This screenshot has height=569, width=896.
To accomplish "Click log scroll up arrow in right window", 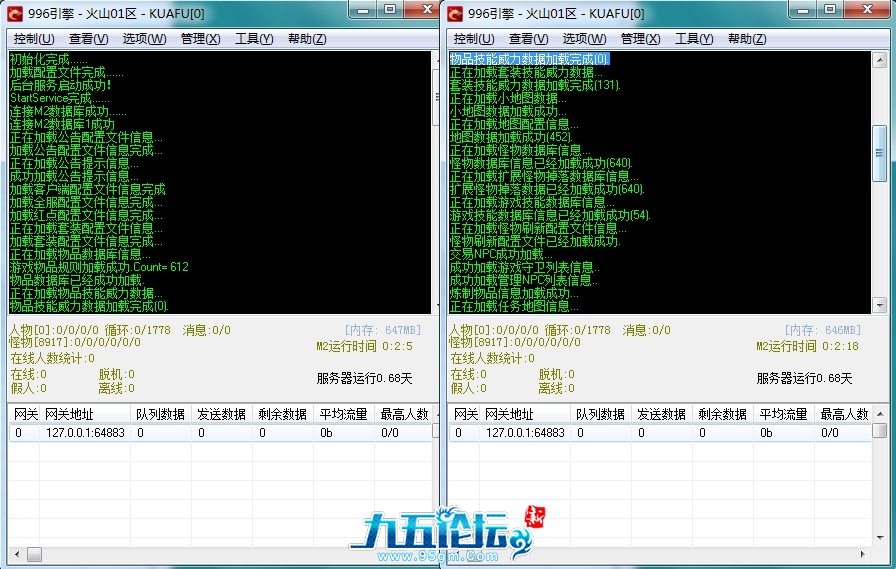I will coord(880,59).
